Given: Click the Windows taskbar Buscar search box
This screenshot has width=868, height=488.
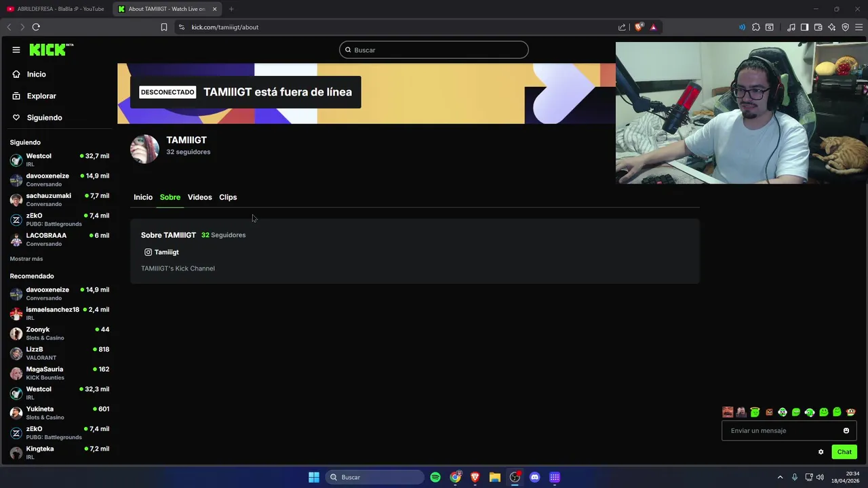Looking at the screenshot, I should [374, 477].
